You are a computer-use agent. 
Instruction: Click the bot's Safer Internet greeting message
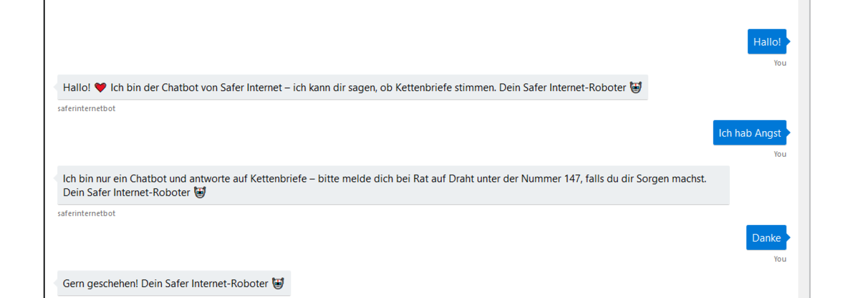pyautogui.click(x=353, y=87)
